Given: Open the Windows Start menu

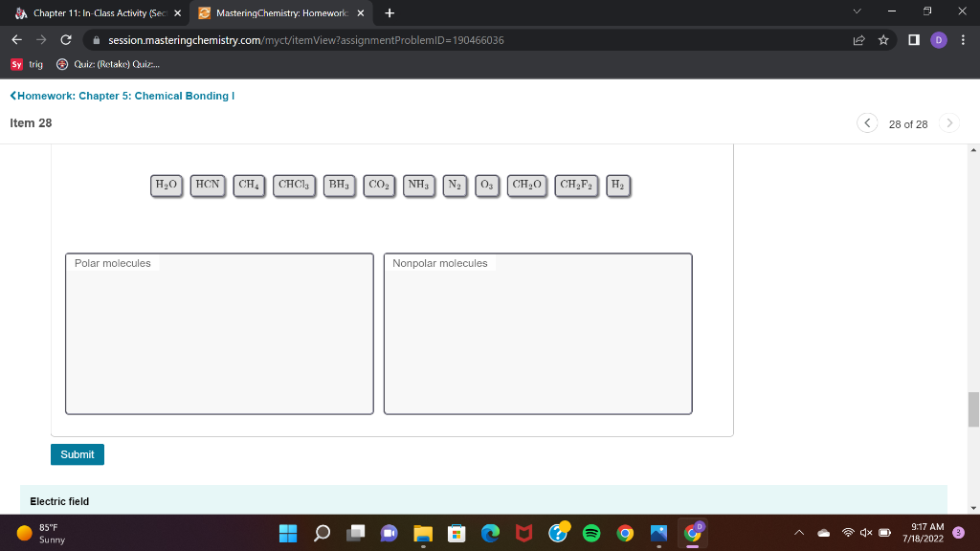Looking at the screenshot, I should tap(289, 532).
